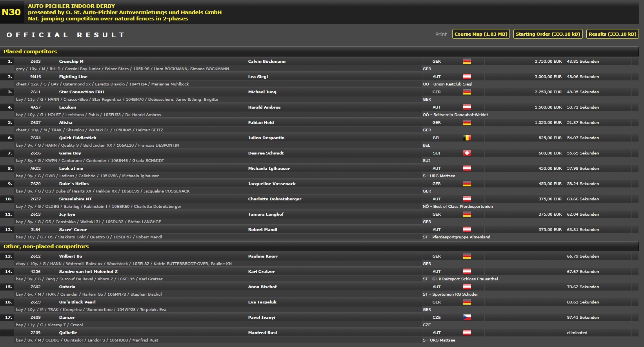Select horse Sandro van het Molenhof Z

tap(88, 272)
